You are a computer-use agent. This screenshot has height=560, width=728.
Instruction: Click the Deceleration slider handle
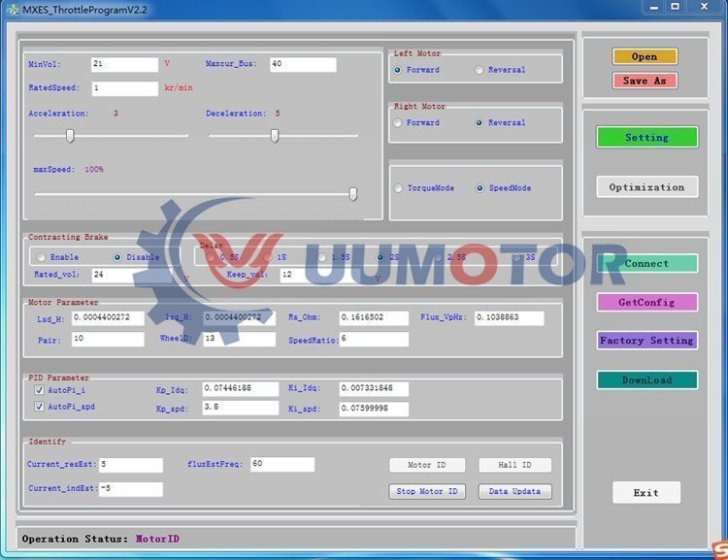coord(275,136)
